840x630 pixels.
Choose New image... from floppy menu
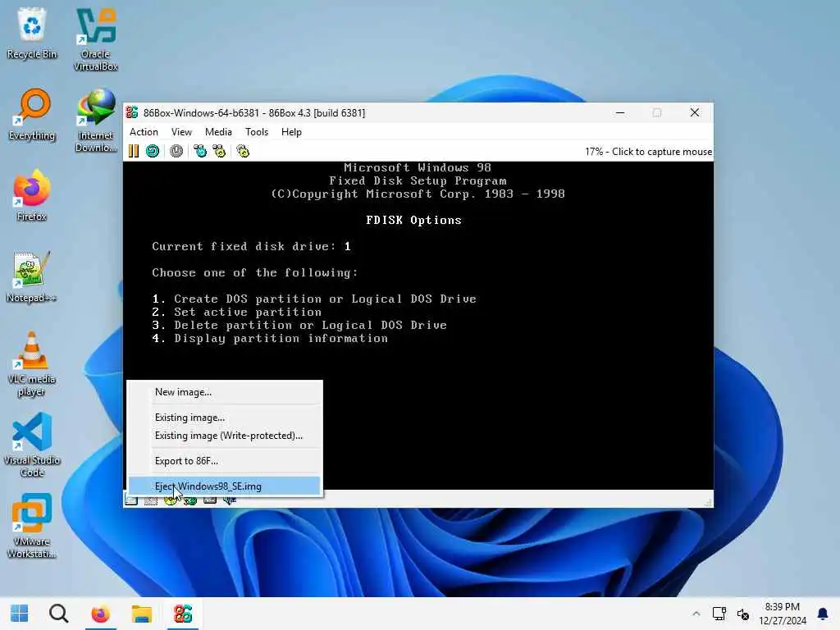225,392
